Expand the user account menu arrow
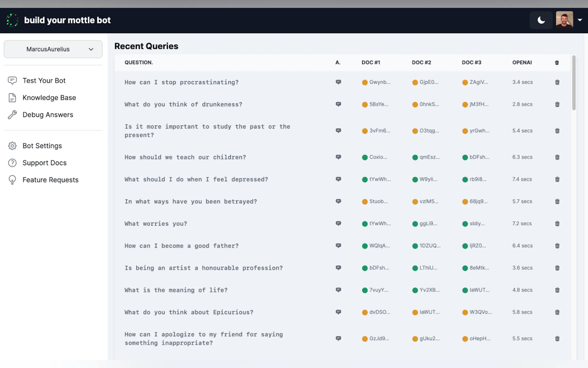 click(580, 20)
